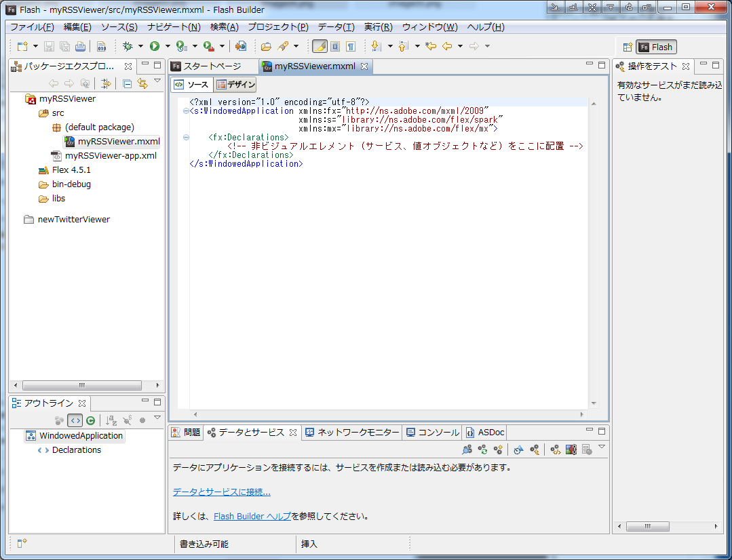Click the Profile launch icon
This screenshot has height=560, width=732.
coord(182,46)
